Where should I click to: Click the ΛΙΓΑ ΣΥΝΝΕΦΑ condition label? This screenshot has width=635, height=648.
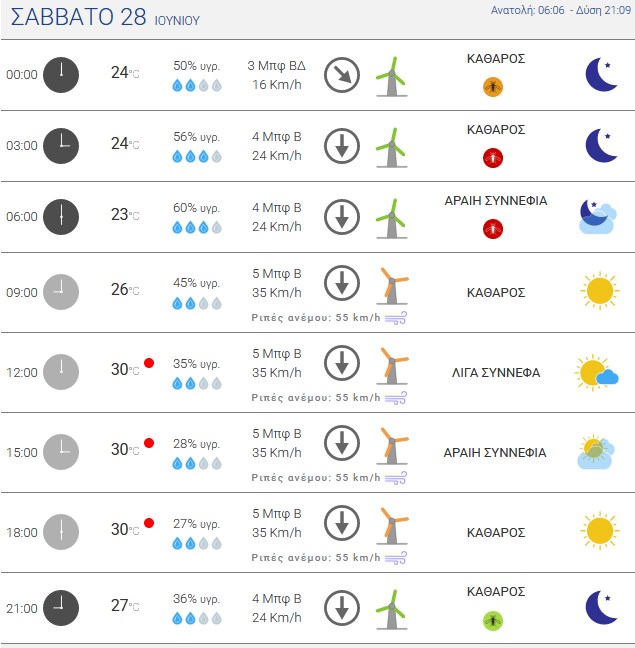pyautogui.click(x=496, y=373)
